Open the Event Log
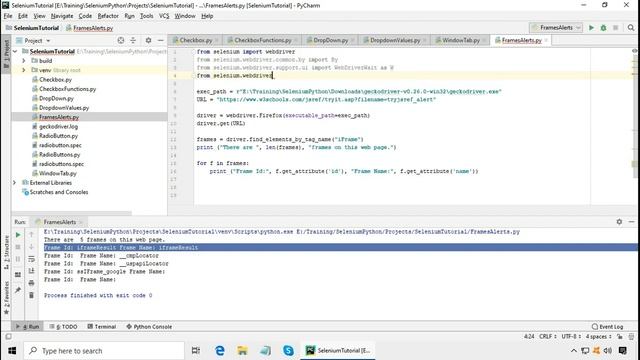 pyautogui.click(x=607, y=327)
